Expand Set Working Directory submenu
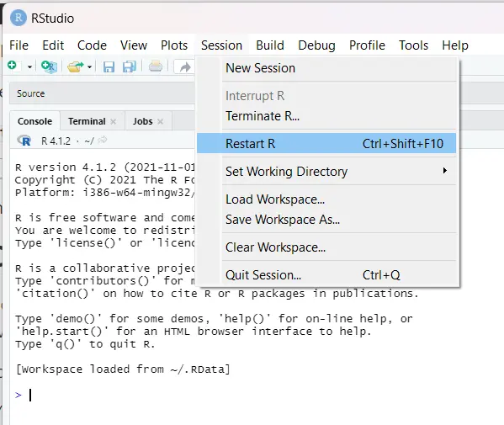Screen dimensions: 504x425 coord(326,172)
